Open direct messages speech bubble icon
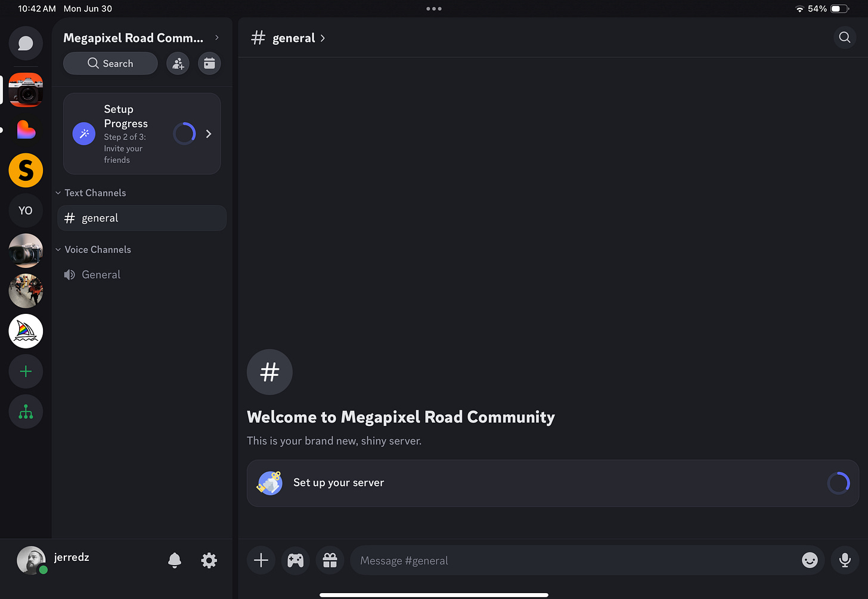The height and width of the screenshot is (599, 868). click(26, 44)
